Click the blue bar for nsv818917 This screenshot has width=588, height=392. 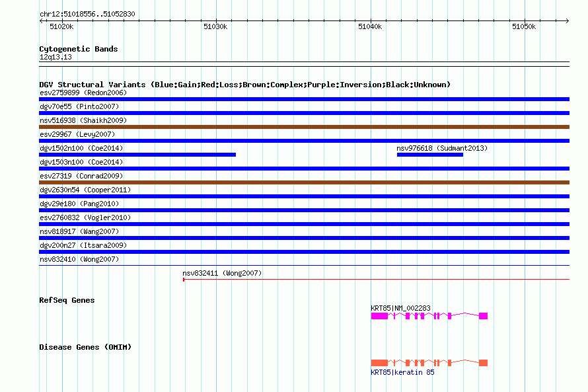[304, 238]
